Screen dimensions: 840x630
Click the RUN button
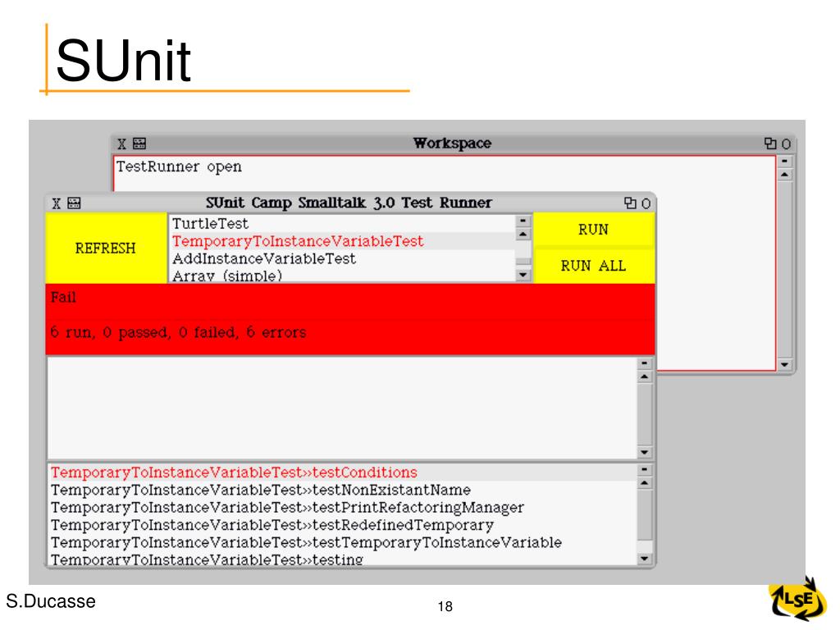coord(594,230)
